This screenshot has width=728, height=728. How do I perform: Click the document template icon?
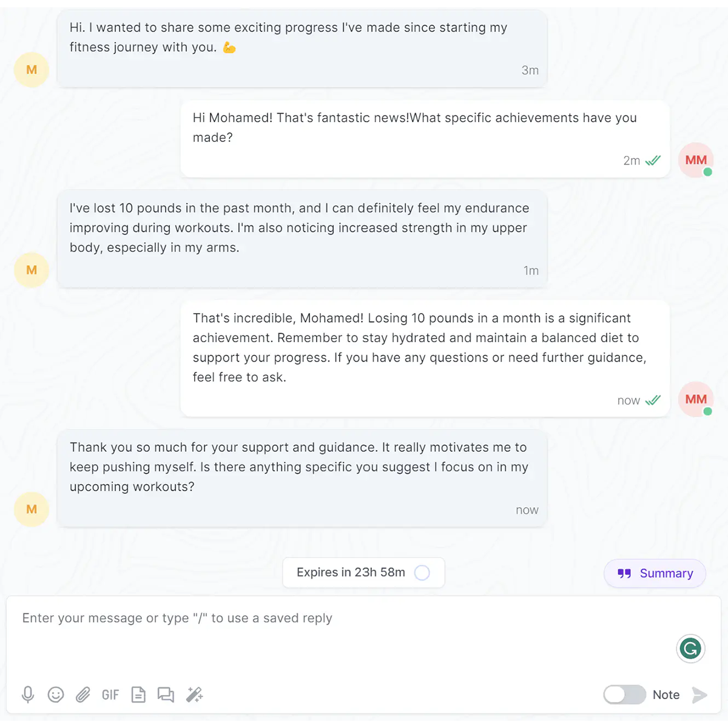[x=138, y=695]
